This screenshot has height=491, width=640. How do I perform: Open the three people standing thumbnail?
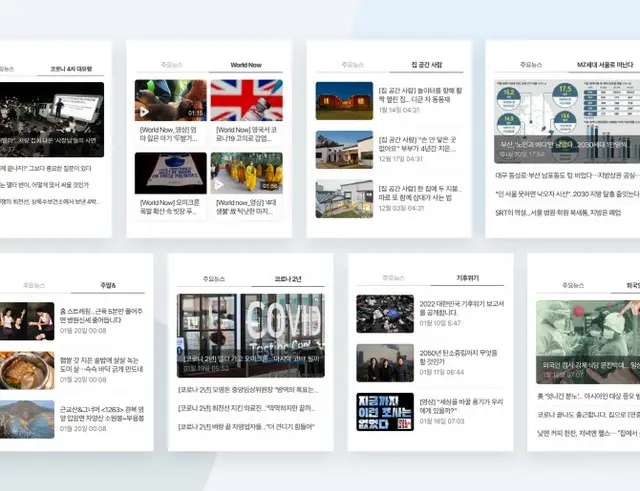click(x=385, y=363)
